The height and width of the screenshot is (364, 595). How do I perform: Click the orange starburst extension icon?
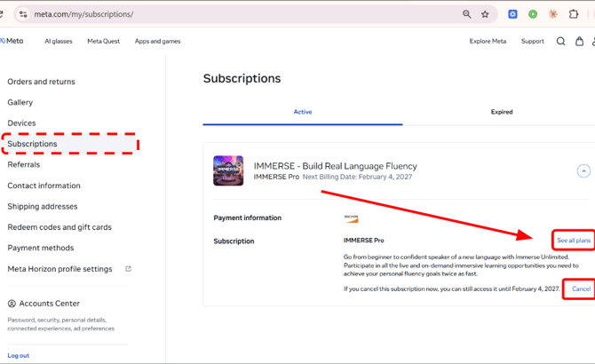[x=553, y=14]
